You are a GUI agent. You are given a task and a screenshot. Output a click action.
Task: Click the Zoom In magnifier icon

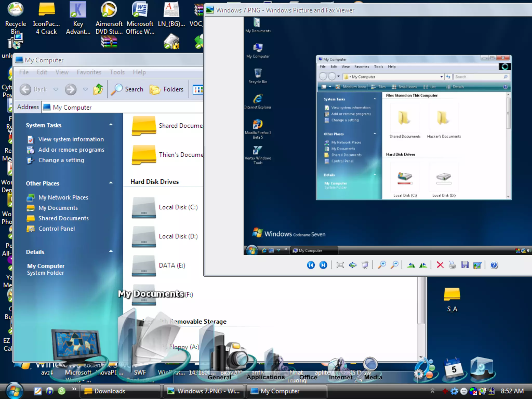click(382, 265)
